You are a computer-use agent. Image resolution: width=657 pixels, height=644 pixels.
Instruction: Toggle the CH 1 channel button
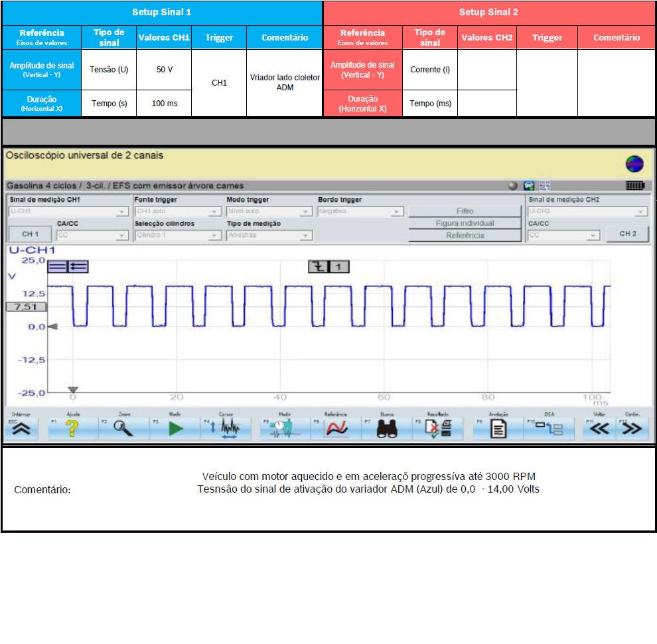tap(31, 234)
